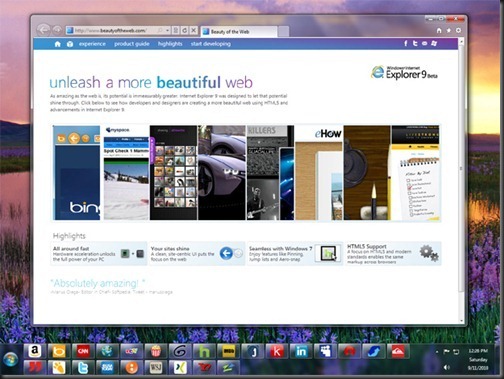Launch the red K pinned taskbar icon
Image resolution: width=504 pixels, height=379 pixels.
(276, 351)
